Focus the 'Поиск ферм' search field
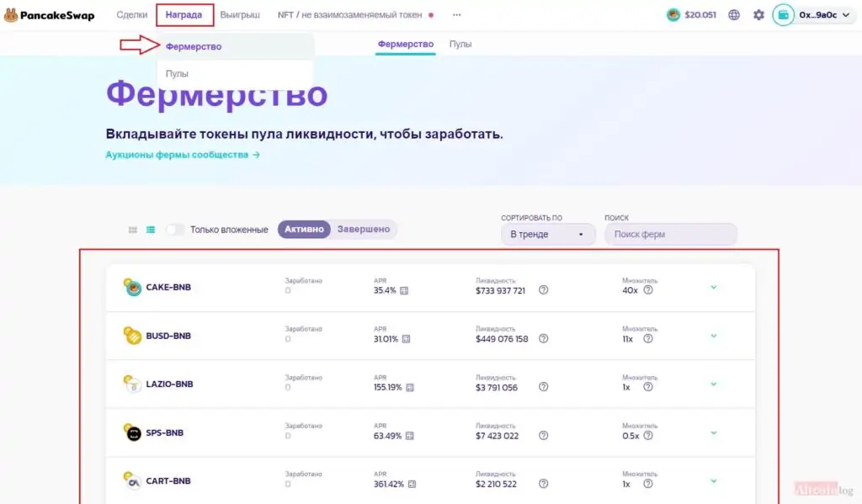 click(x=671, y=234)
